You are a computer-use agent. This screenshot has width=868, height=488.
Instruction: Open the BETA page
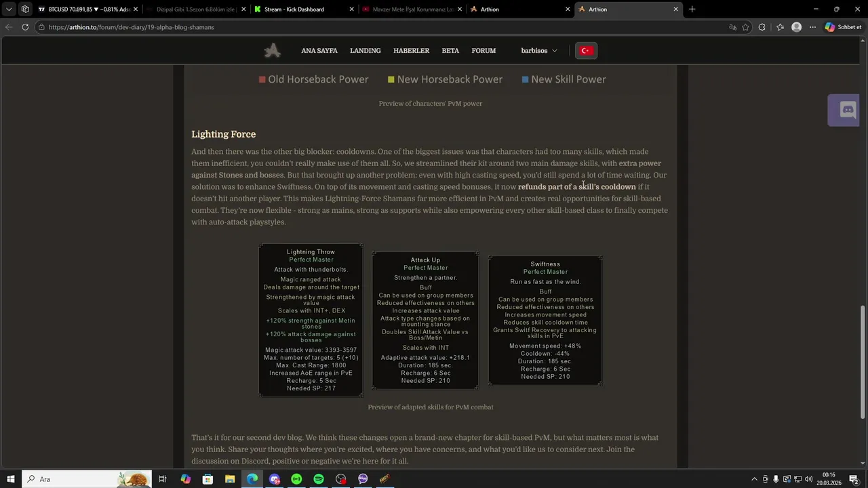click(450, 51)
